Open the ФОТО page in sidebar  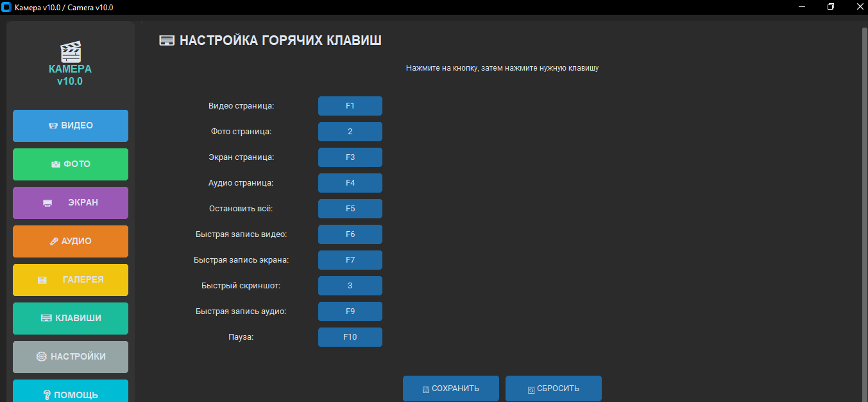coord(71,164)
